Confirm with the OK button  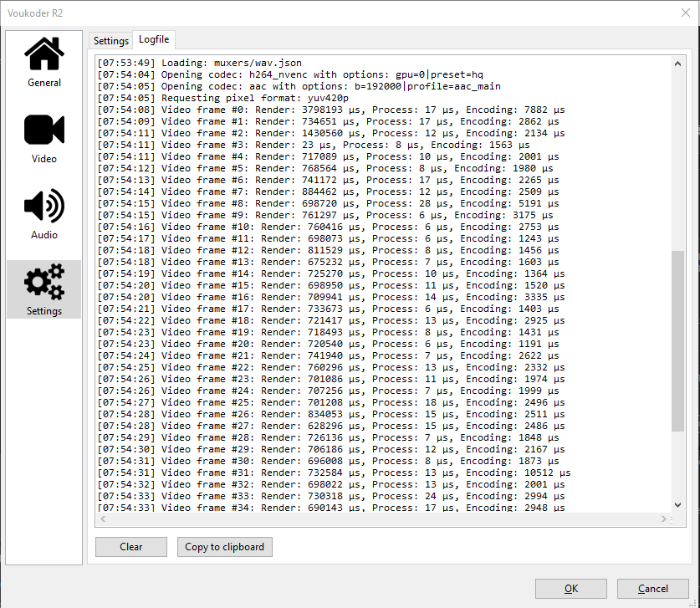(571, 589)
